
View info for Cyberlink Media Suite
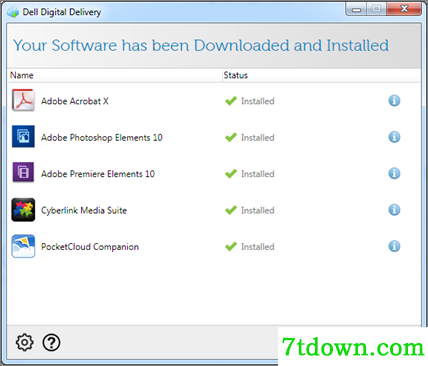point(394,210)
